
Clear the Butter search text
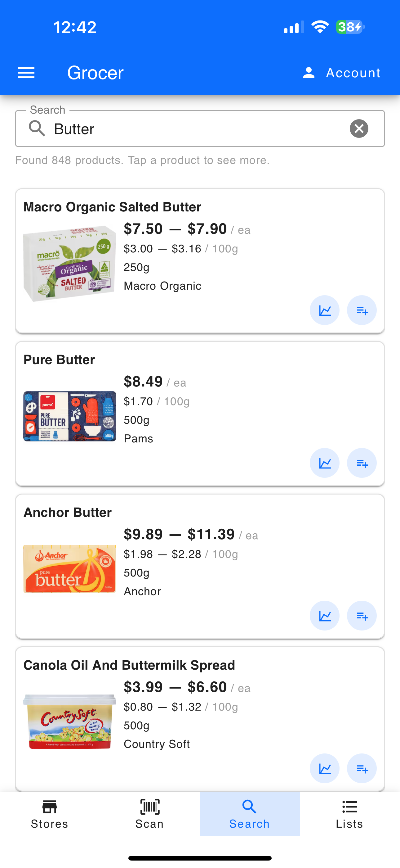tap(359, 129)
